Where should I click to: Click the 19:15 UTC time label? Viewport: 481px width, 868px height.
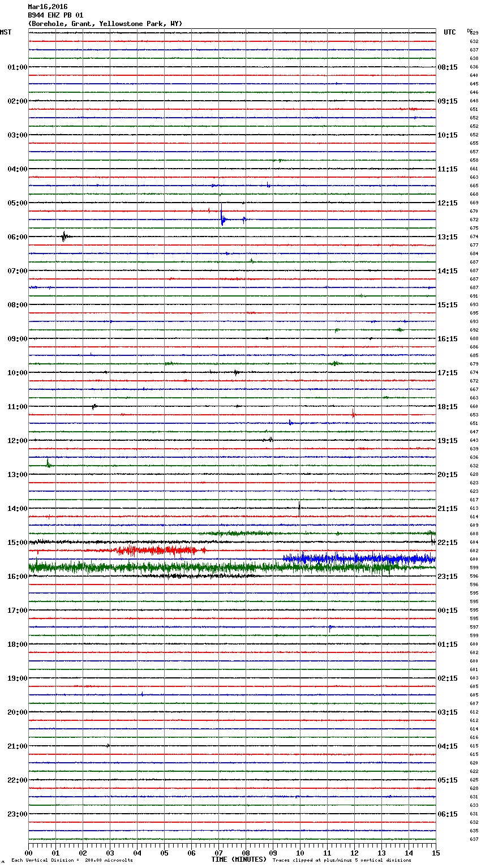(448, 441)
